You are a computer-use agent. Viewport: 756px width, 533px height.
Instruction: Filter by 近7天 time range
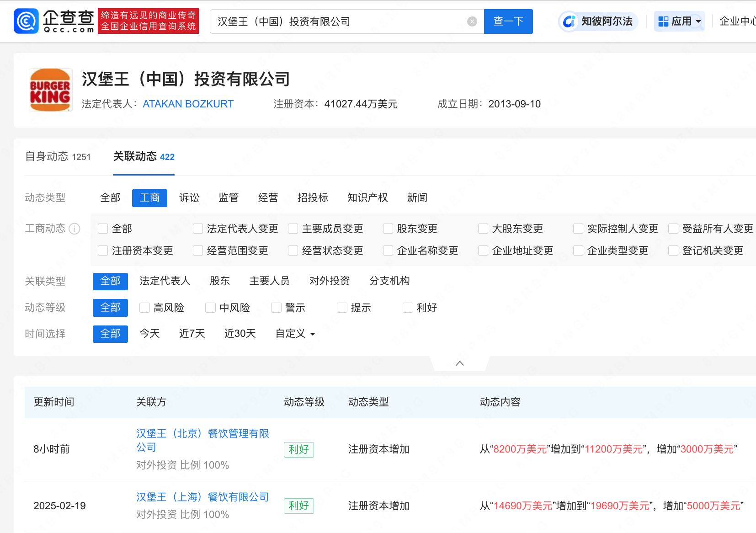pyautogui.click(x=192, y=334)
